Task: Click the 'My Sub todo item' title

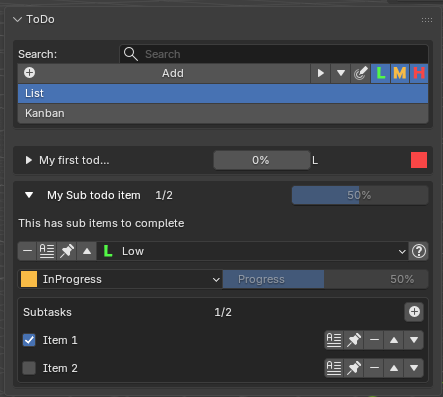Action: 94,195
